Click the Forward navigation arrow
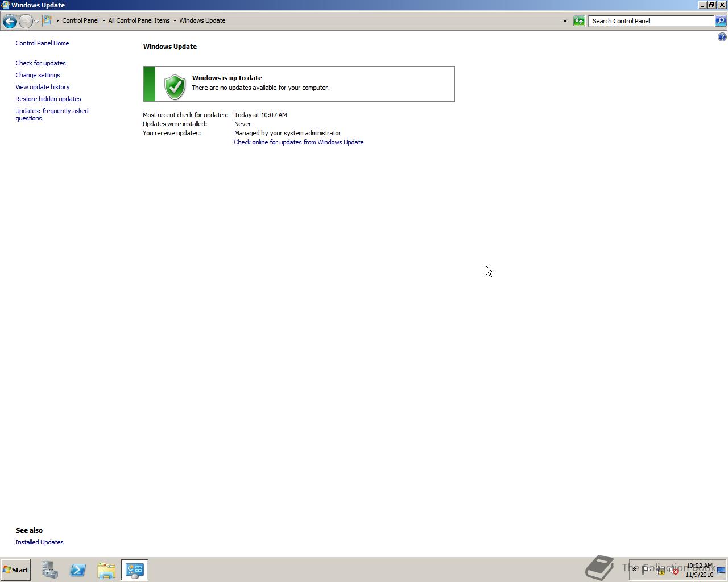This screenshot has height=582, width=728. click(26, 21)
